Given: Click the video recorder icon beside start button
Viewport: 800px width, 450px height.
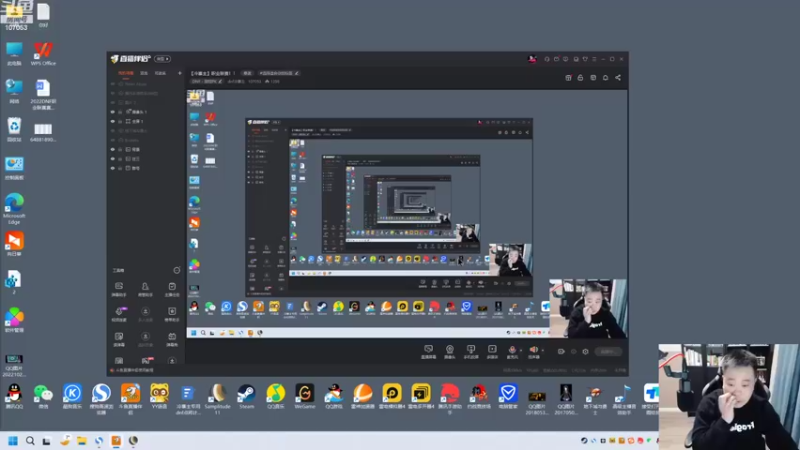Looking at the screenshot, I should coord(561,352).
